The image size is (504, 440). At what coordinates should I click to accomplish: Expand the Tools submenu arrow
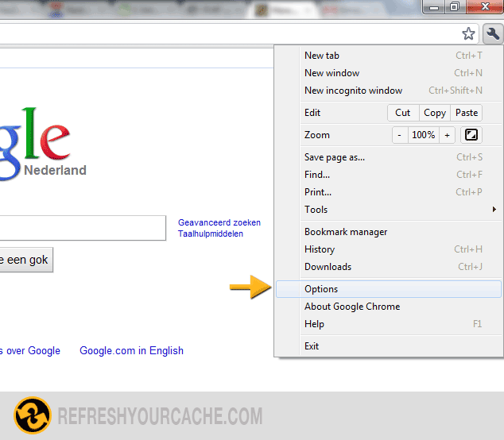coord(494,210)
